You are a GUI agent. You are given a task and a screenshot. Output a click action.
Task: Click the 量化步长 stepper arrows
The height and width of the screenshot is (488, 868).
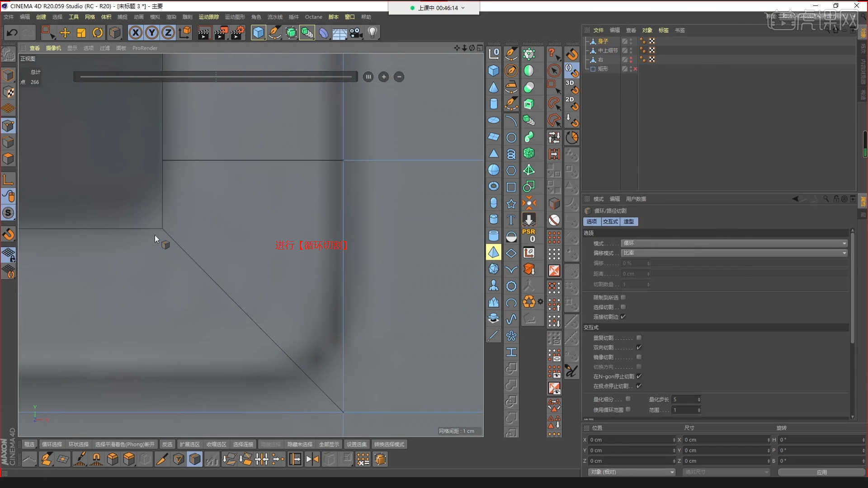(x=699, y=399)
